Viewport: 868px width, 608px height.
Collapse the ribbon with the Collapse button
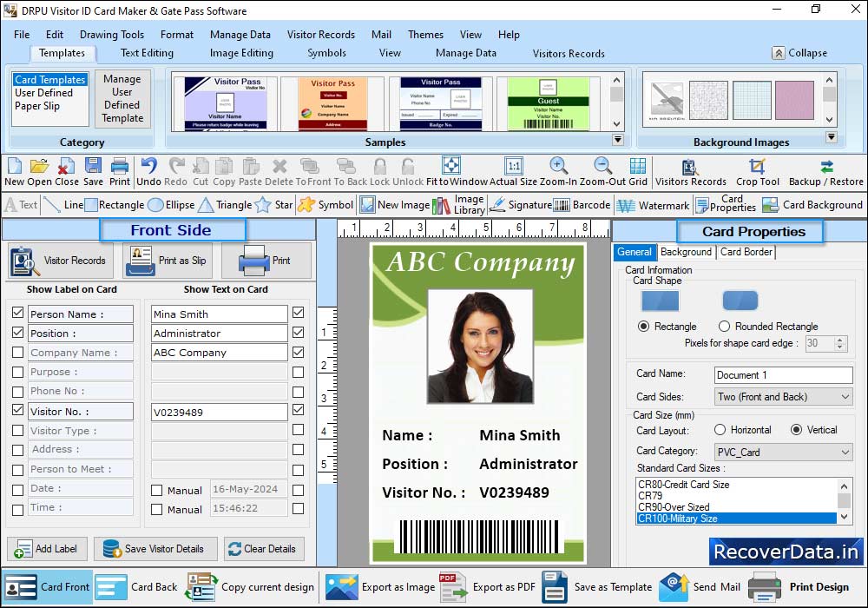coord(800,53)
